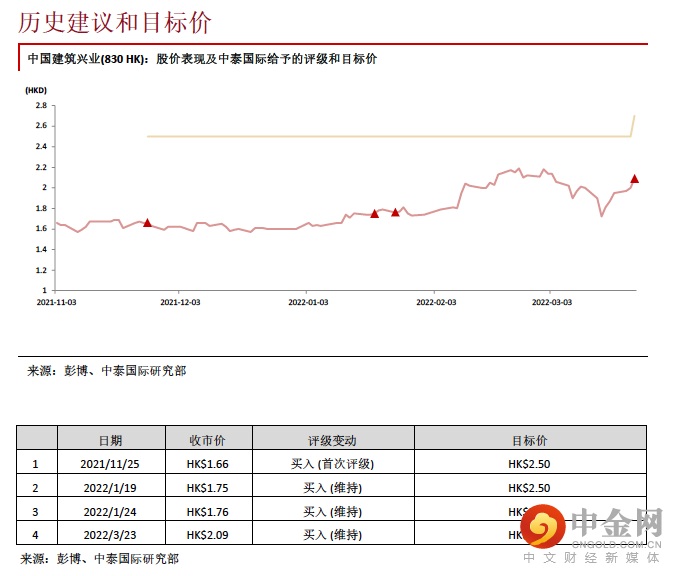Click the 历史建议和目标价 heading
The height and width of the screenshot is (576, 677).
115,22
